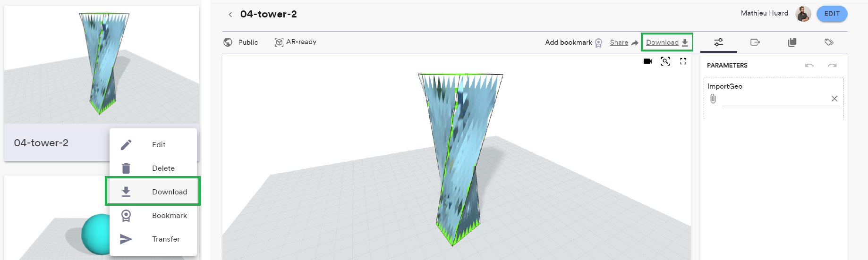Go back using the left chevron
Screen dimensions: 868x260
pos(230,15)
